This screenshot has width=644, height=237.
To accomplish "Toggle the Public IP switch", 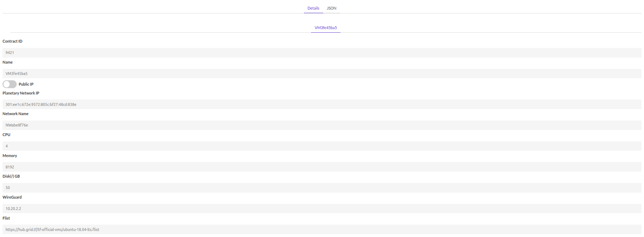I will pos(10,84).
